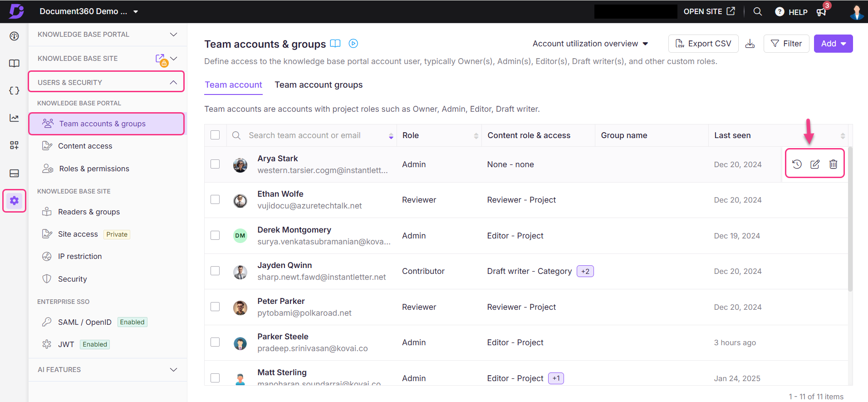Sort by the Role column arrows
The image size is (868, 402).
(x=476, y=136)
